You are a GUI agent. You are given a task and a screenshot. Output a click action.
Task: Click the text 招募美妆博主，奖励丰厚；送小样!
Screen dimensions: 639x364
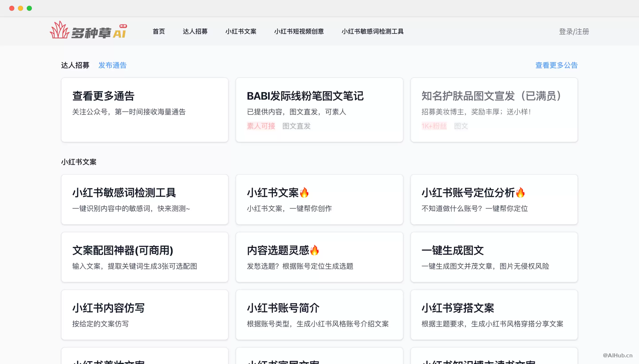476,112
